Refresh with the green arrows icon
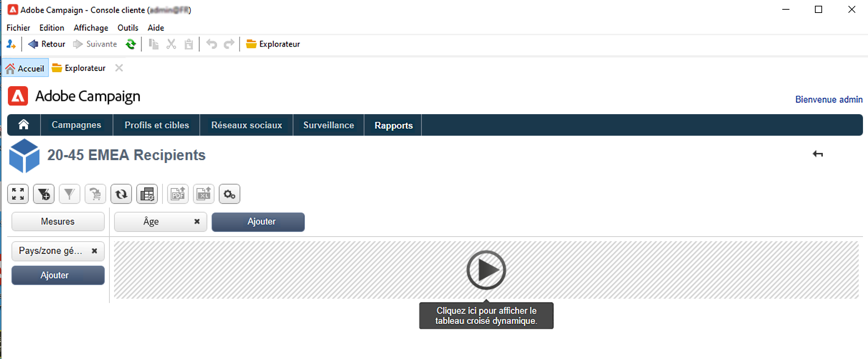This screenshot has height=359, width=868. 131,44
